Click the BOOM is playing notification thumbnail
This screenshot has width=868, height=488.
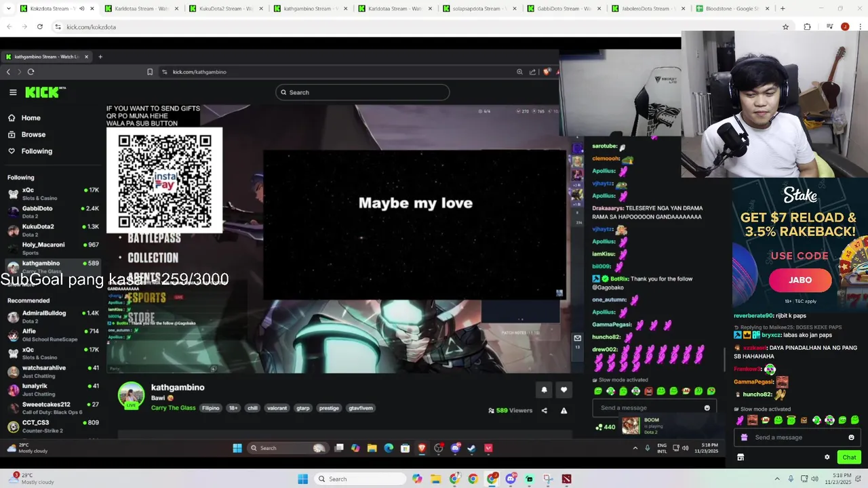point(631,425)
